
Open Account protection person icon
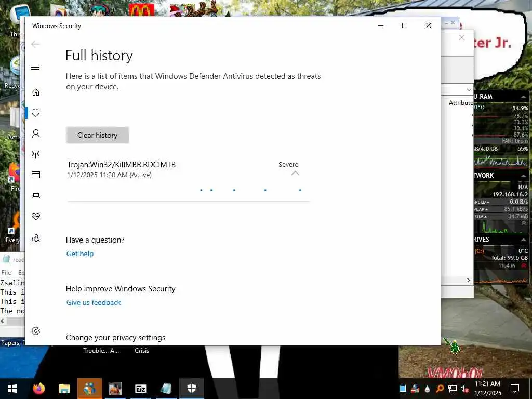click(x=36, y=134)
